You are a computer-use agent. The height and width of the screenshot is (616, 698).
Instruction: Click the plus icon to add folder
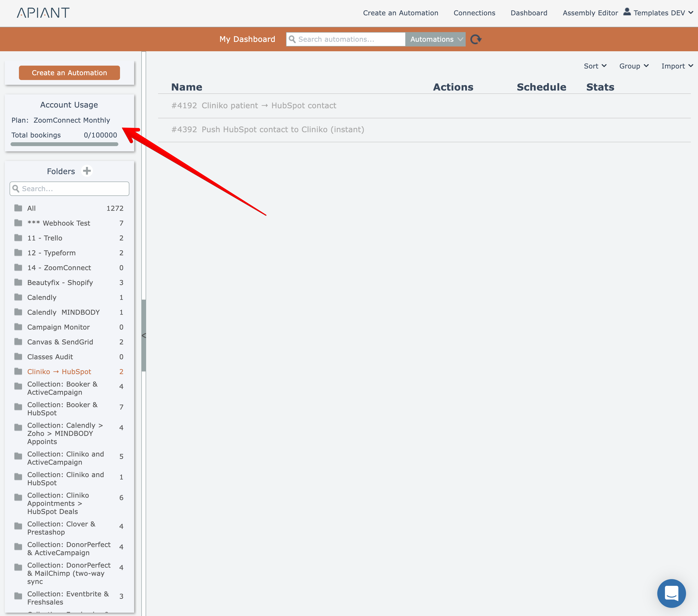pos(87,171)
